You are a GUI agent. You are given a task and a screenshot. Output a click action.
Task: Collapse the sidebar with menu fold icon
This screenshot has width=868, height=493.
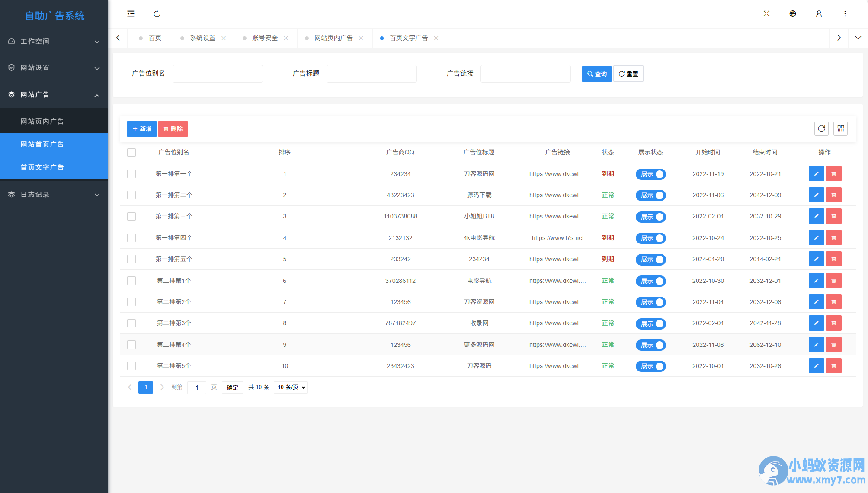click(131, 14)
